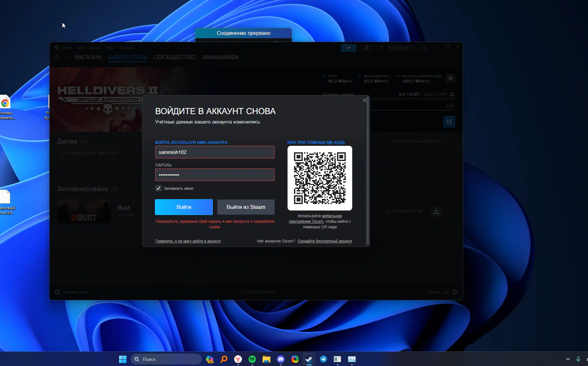Switch to the 'МАГАЗИН' tab
The height and width of the screenshot is (366, 588).
point(88,57)
